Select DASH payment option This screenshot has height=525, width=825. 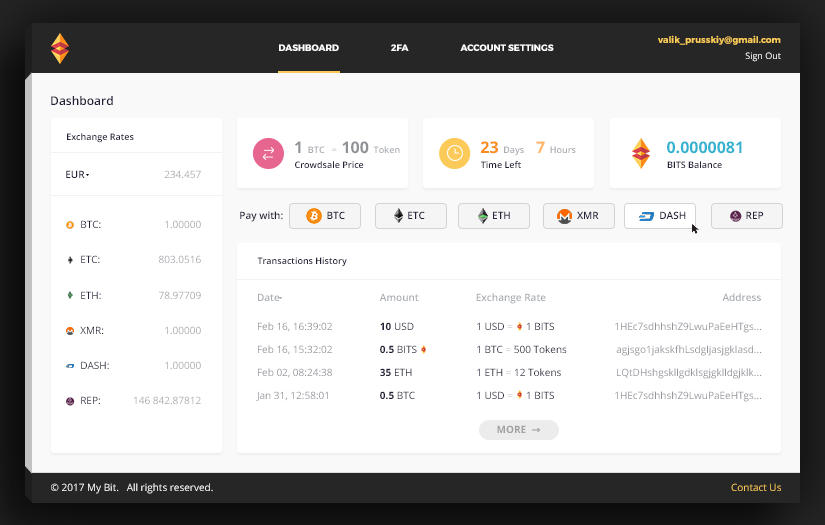(660, 216)
